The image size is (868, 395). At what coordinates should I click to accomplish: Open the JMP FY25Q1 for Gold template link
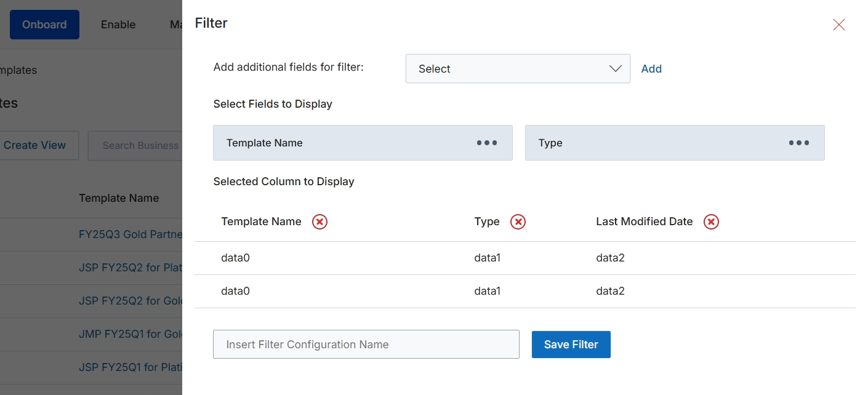pyautogui.click(x=131, y=334)
